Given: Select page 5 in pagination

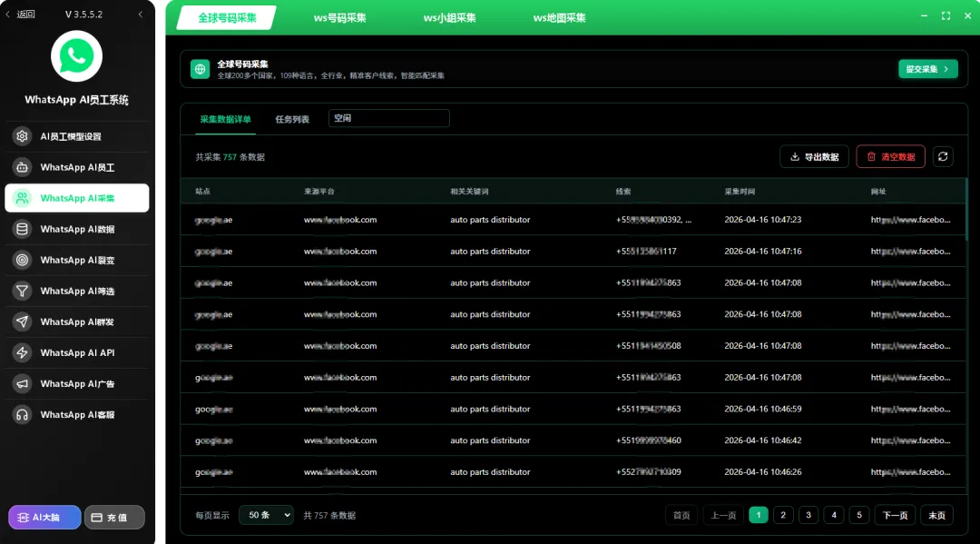Looking at the screenshot, I should [x=858, y=515].
